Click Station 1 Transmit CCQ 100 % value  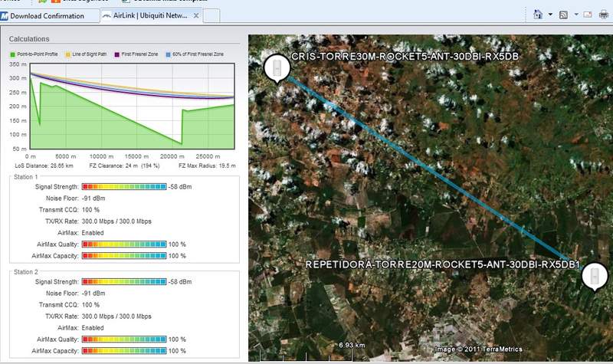[90, 210]
